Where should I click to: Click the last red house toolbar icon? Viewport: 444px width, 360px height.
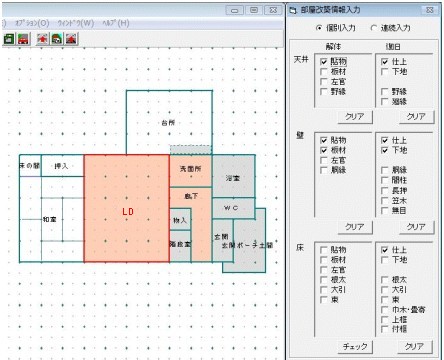click(x=71, y=39)
